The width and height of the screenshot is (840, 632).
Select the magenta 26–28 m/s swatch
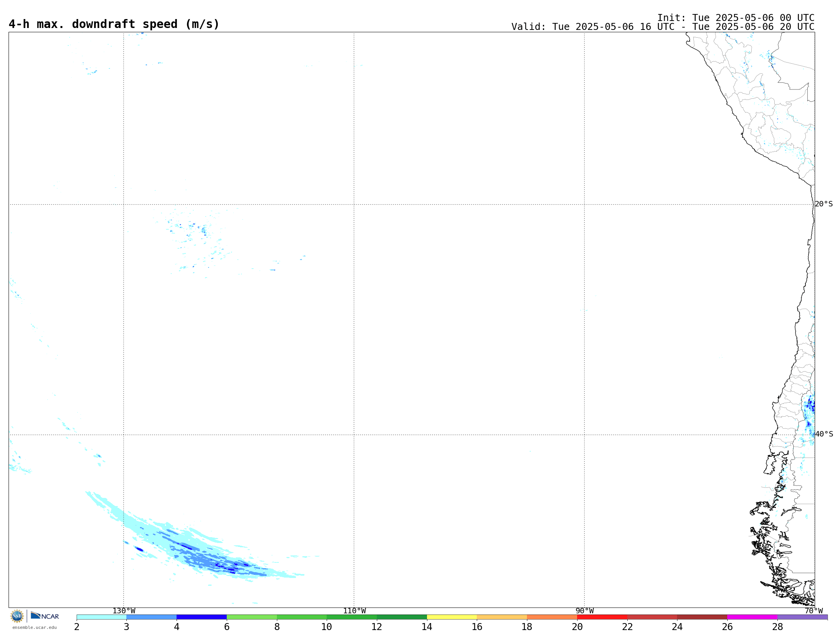pos(752,617)
